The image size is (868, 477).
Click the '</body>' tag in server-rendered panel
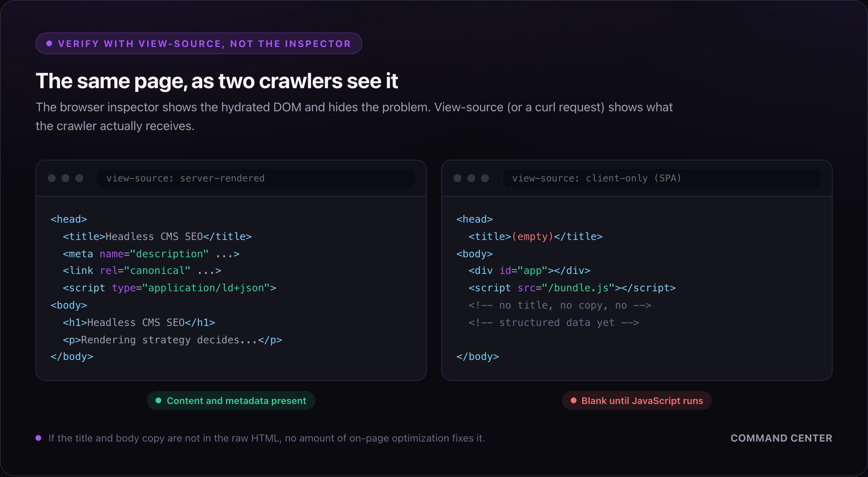tap(72, 356)
